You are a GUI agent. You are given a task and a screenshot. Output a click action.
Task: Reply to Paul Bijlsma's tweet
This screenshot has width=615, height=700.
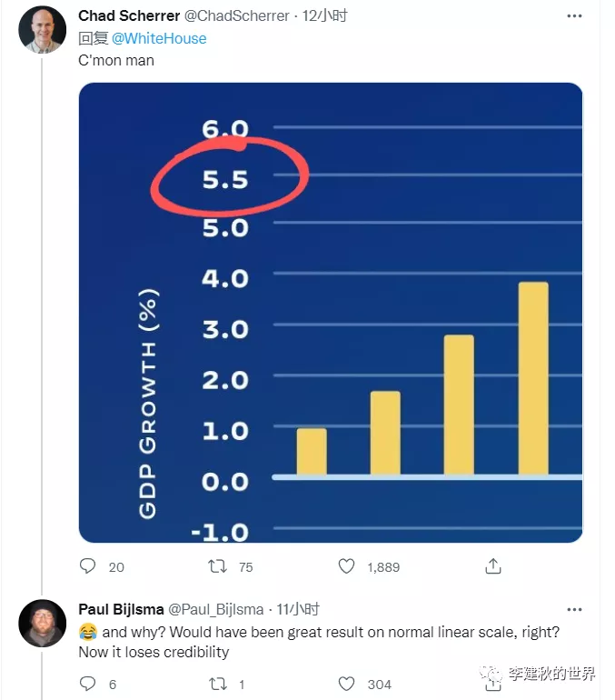[x=88, y=684]
